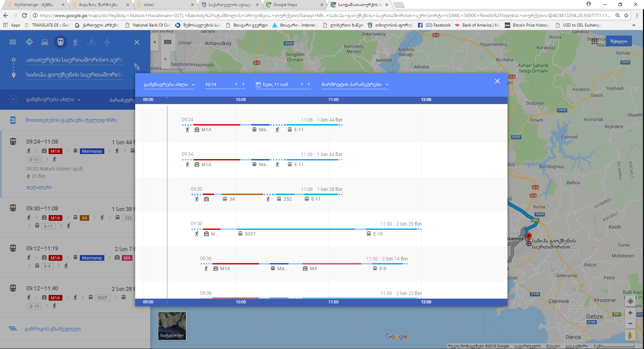This screenshot has height=349, width=644.
Task: Open Bank of America bookmark
Action: [x=477, y=25]
